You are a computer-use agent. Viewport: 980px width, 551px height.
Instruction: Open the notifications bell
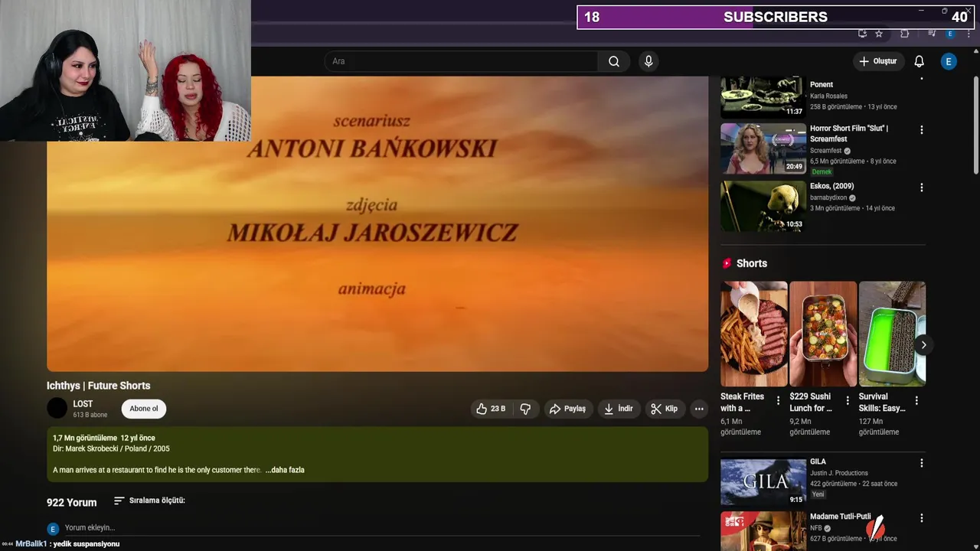coord(919,61)
